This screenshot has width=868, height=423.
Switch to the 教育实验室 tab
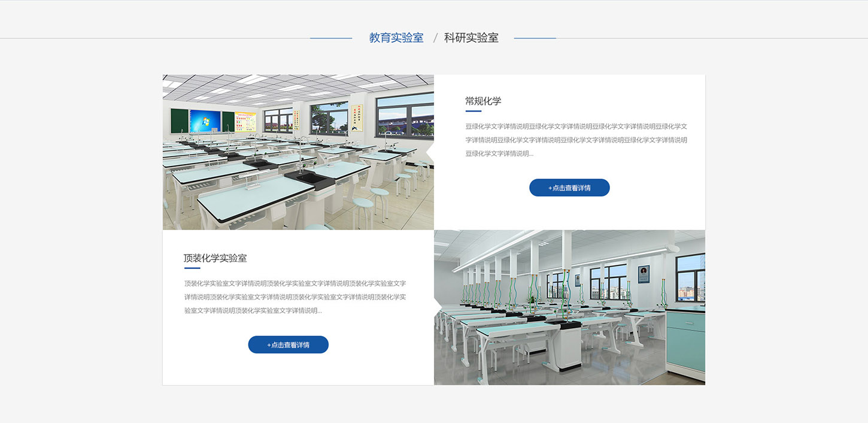[x=396, y=38]
